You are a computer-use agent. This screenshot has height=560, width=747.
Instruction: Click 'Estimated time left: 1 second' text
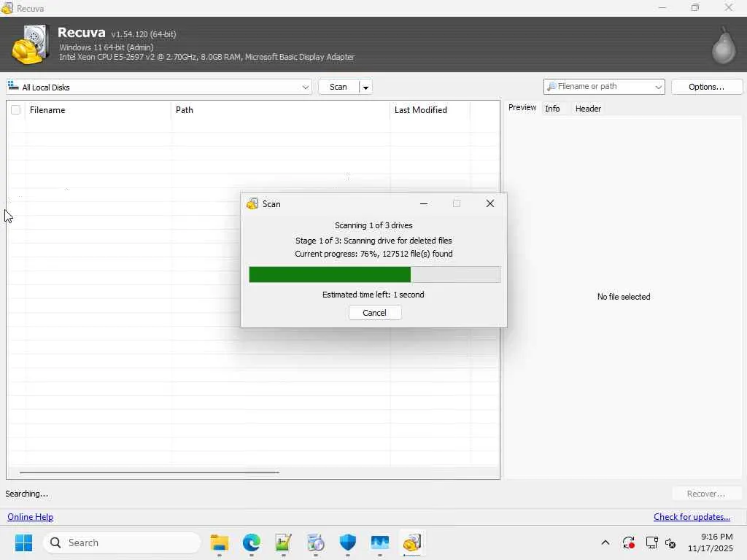tap(373, 295)
